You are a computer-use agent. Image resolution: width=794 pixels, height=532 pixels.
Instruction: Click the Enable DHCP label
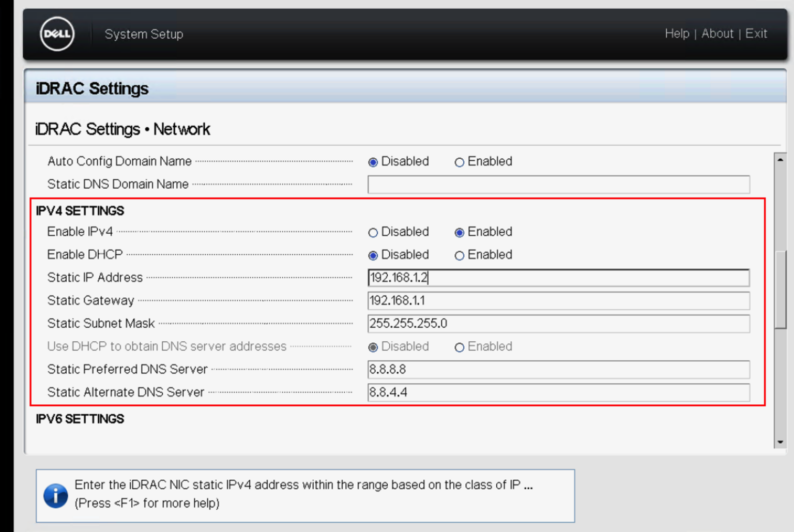(x=85, y=255)
